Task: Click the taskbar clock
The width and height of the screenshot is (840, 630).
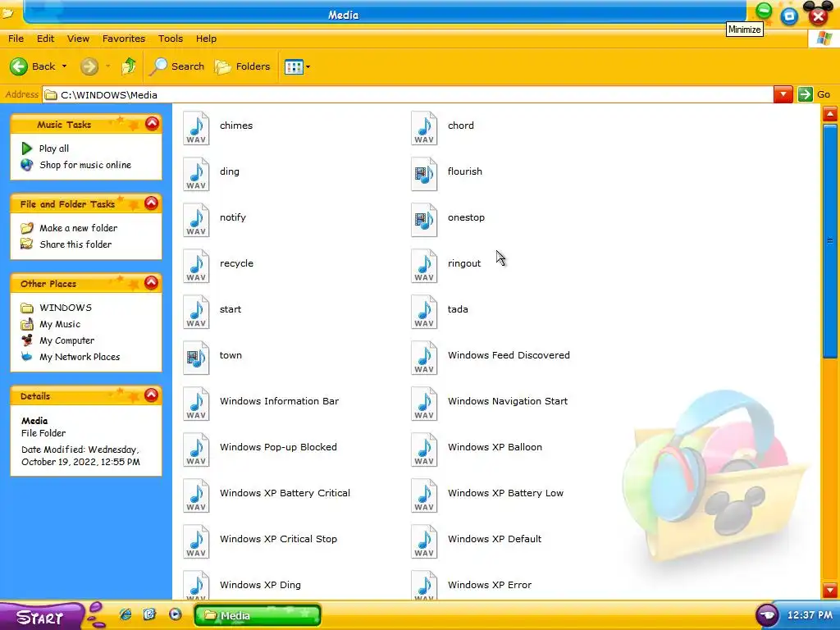Action: 810,615
